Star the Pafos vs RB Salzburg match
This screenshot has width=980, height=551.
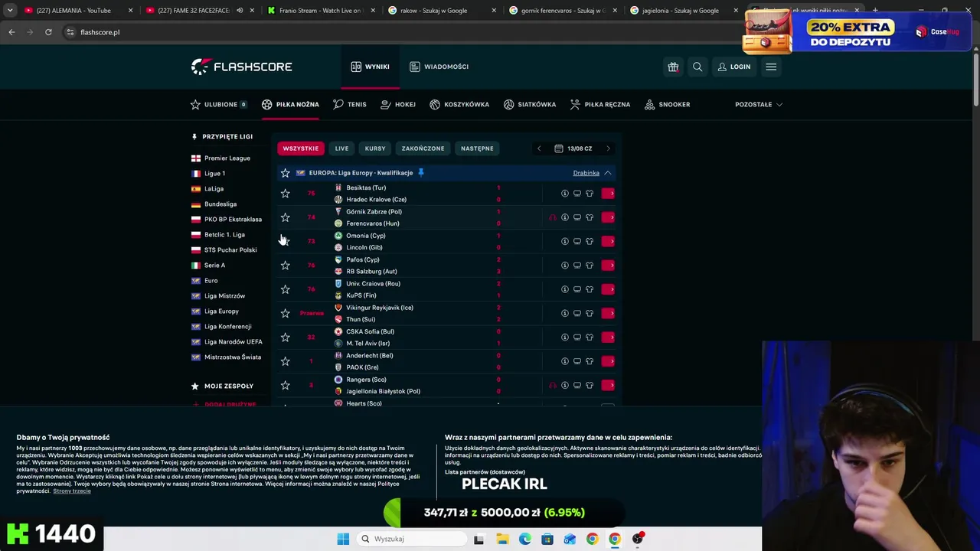click(x=285, y=266)
